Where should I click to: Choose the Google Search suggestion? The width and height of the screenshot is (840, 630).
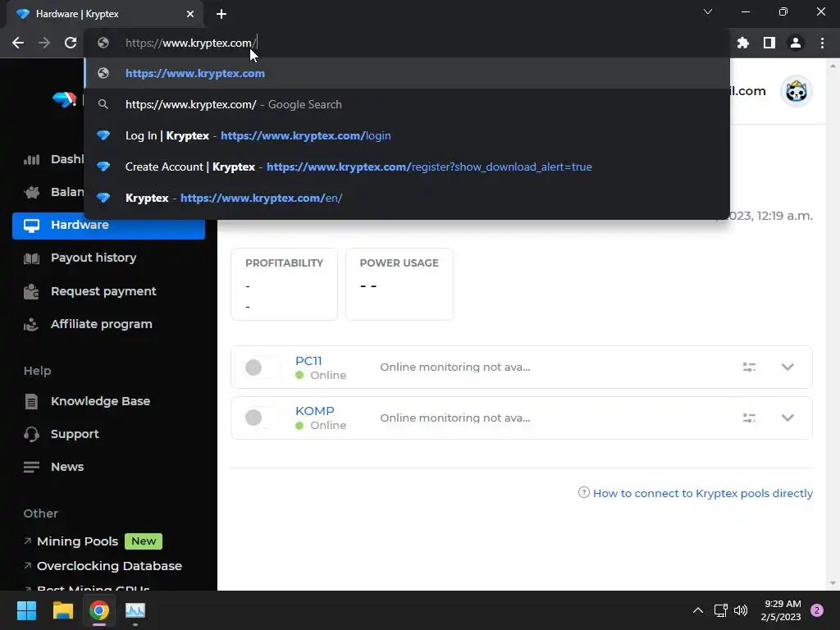coord(407,104)
